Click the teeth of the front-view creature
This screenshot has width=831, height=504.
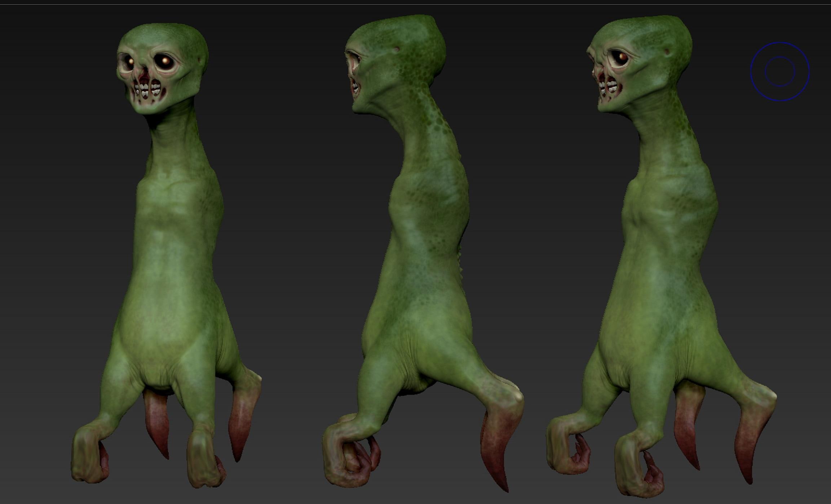[x=148, y=89]
